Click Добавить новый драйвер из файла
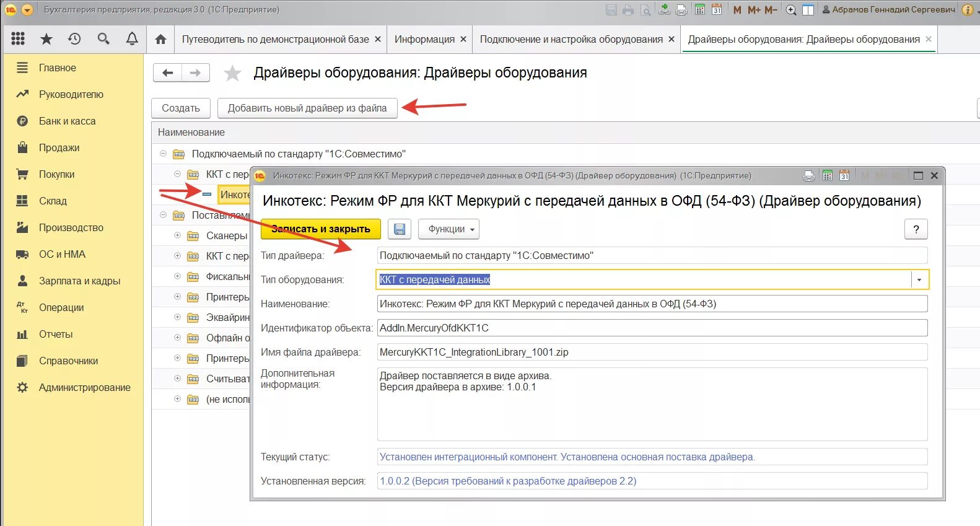This screenshot has height=526, width=980. pos(307,108)
